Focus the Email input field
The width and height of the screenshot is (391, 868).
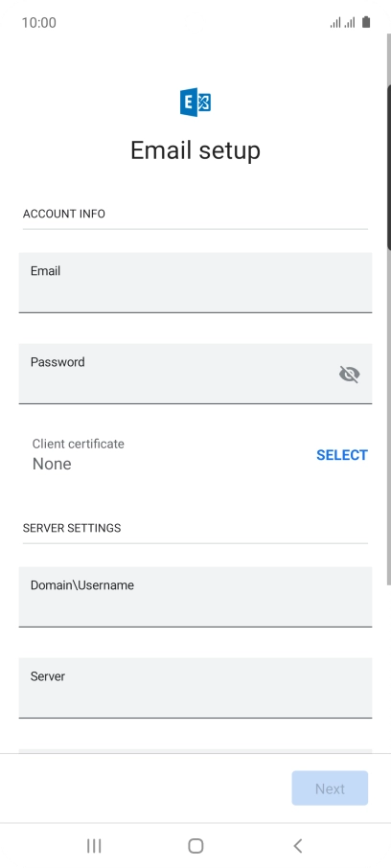[195, 283]
